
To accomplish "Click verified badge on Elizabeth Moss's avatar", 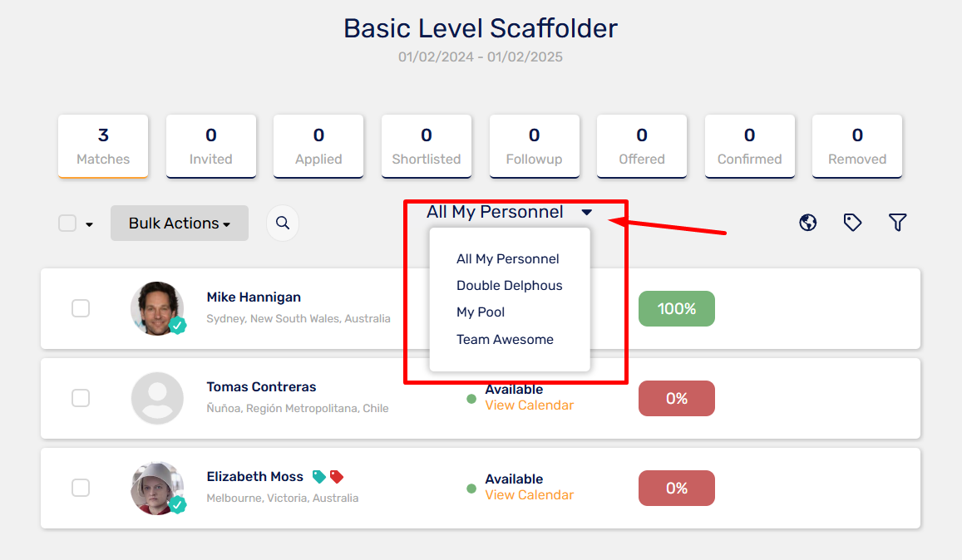I will pyautogui.click(x=178, y=505).
